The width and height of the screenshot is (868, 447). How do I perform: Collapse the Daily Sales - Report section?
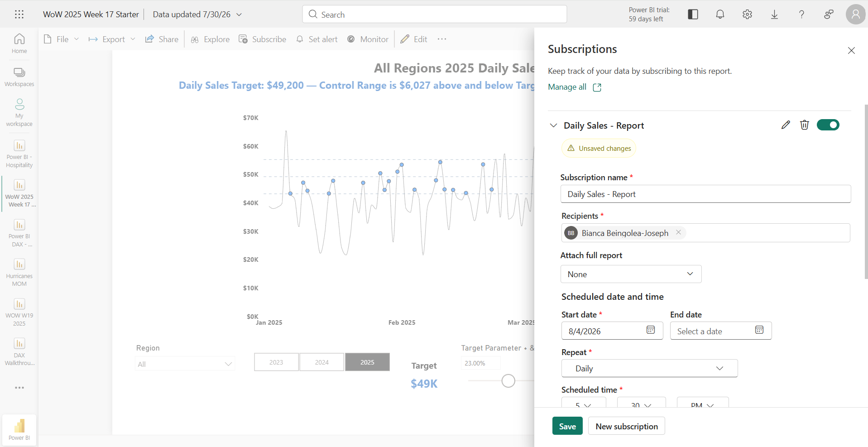(x=553, y=125)
